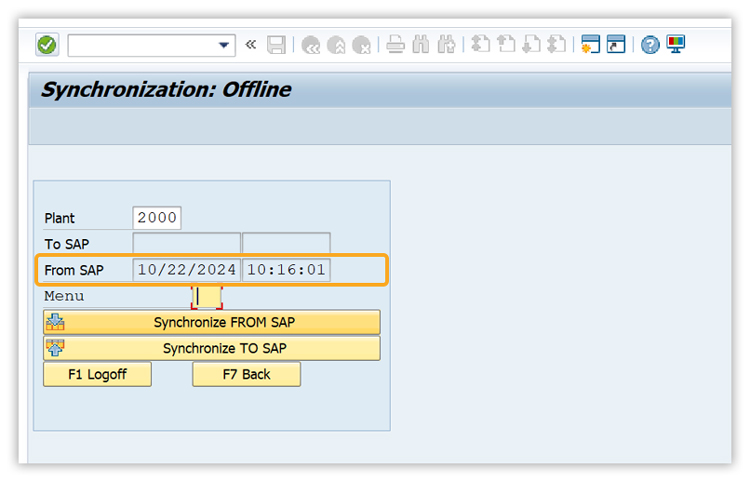This screenshot has width=750, height=482.
Task: Click the Exit round up-arrow icon
Action: click(x=336, y=45)
